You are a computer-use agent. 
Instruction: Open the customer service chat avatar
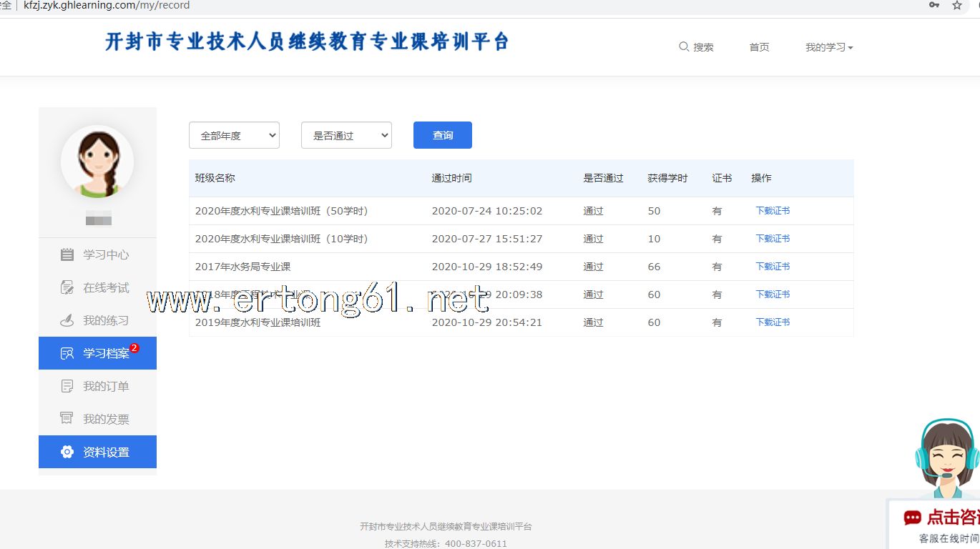coord(947,457)
